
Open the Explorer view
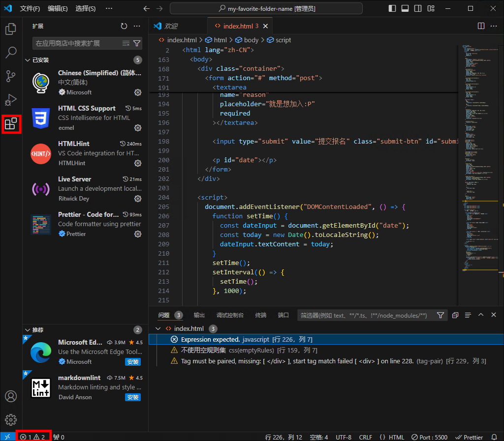coord(10,29)
